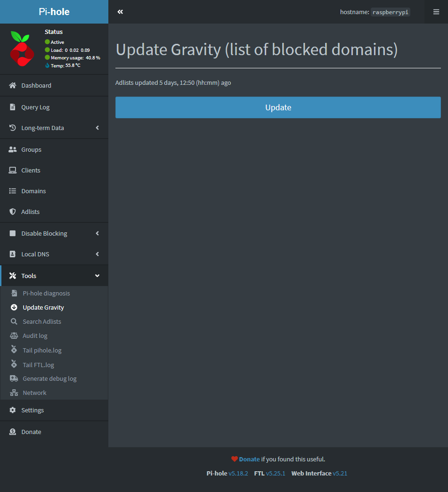Image resolution: width=448 pixels, height=492 pixels.
Task: Click the Settings gear icon
Action: click(13, 410)
